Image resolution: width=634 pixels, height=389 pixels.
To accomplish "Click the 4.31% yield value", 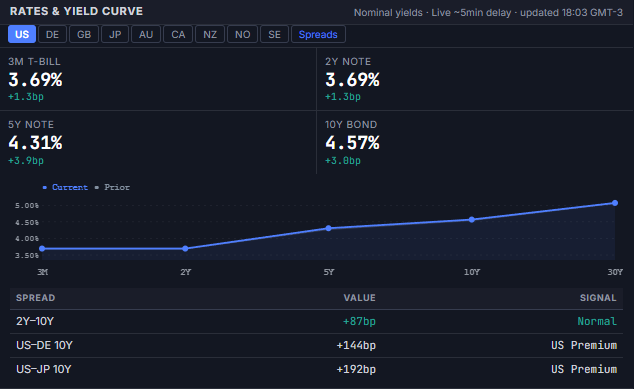I will pos(35,143).
